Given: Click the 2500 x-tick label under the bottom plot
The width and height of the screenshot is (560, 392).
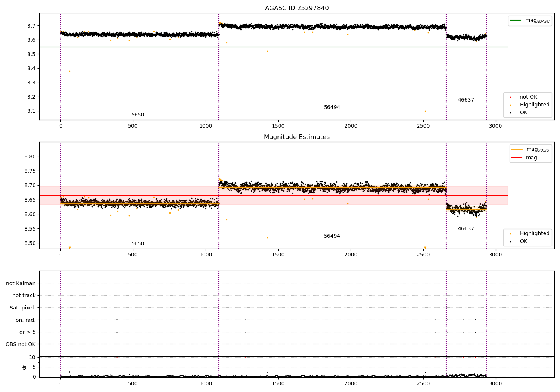Looking at the screenshot, I should click(423, 383).
